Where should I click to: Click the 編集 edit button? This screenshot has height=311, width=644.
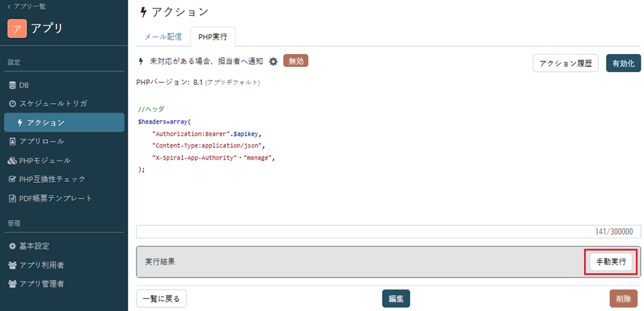pyautogui.click(x=396, y=299)
